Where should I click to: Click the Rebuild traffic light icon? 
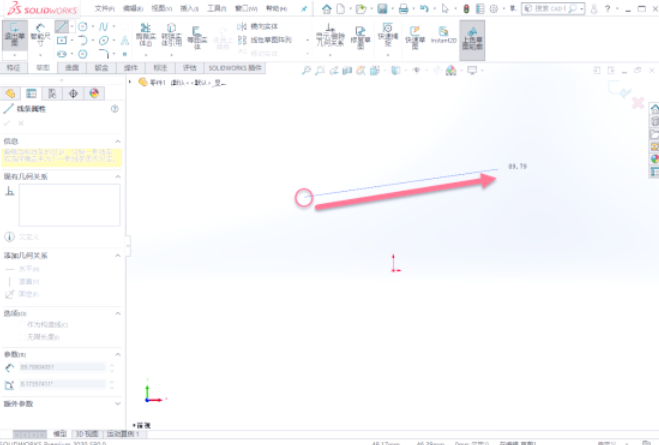click(466, 8)
